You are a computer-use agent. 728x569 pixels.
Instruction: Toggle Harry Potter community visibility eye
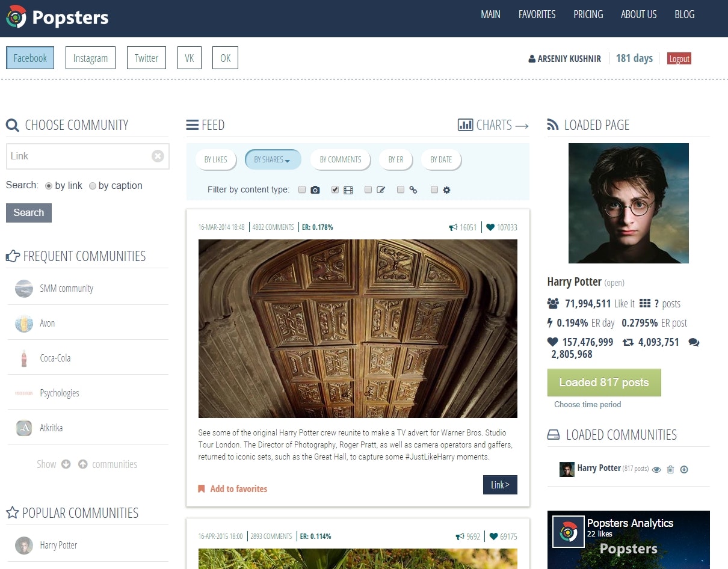(x=656, y=469)
